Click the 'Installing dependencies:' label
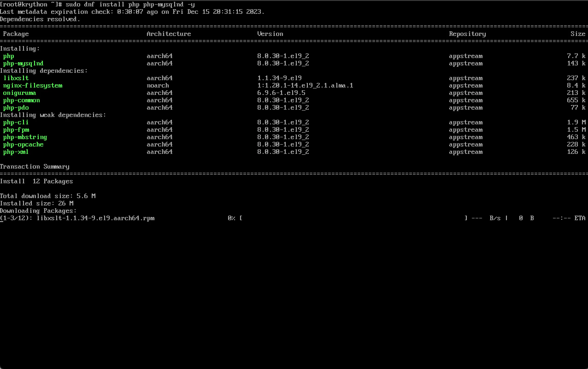The image size is (588, 369). coord(44,71)
